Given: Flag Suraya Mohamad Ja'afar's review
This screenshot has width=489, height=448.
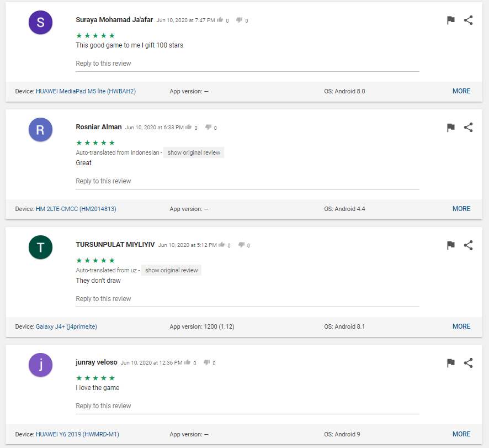Looking at the screenshot, I should tap(450, 20).
